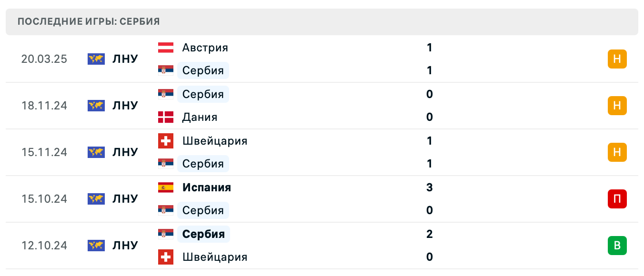Click the Austria flag icon
The image size is (644, 276).
click(165, 47)
